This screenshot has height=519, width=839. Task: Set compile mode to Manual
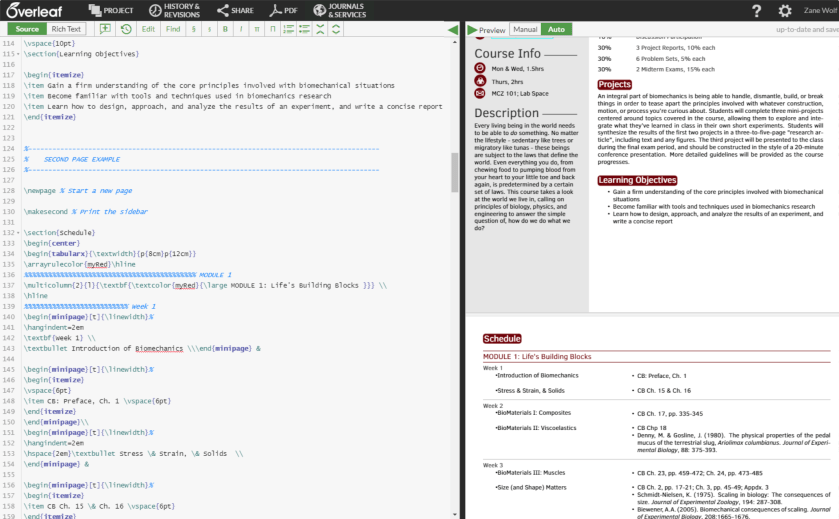(524, 29)
